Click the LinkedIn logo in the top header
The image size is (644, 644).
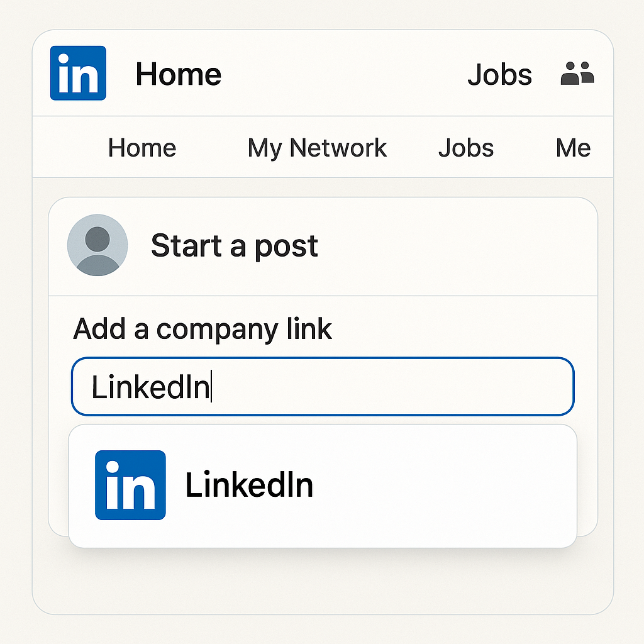pyautogui.click(x=78, y=73)
